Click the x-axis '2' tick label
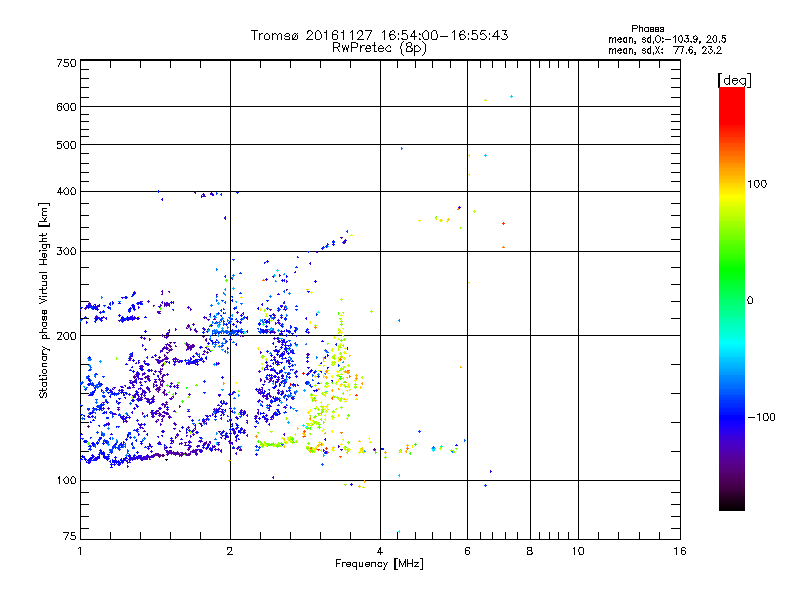This screenshot has height=600, width=800. (x=230, y=551)
